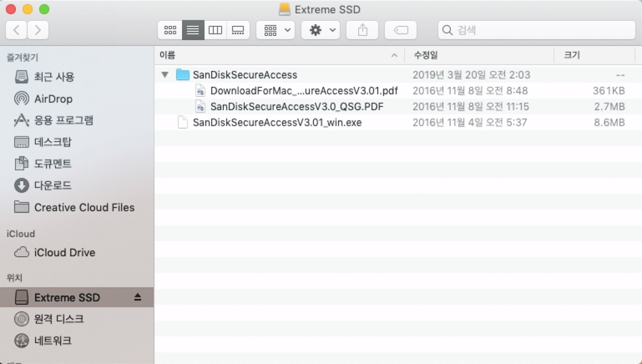Click the Share toolbar button
Image resolution: width=642 pixels, height=364 pixels.
click(362, 30)
